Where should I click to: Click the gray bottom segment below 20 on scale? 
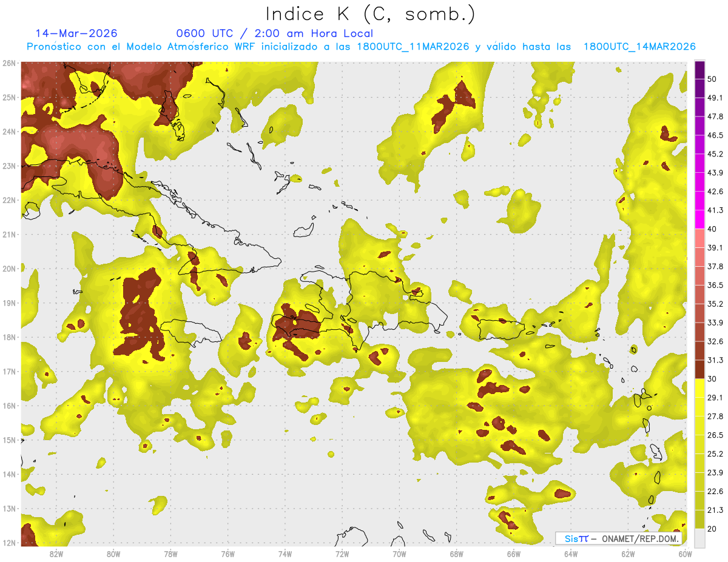699,537
